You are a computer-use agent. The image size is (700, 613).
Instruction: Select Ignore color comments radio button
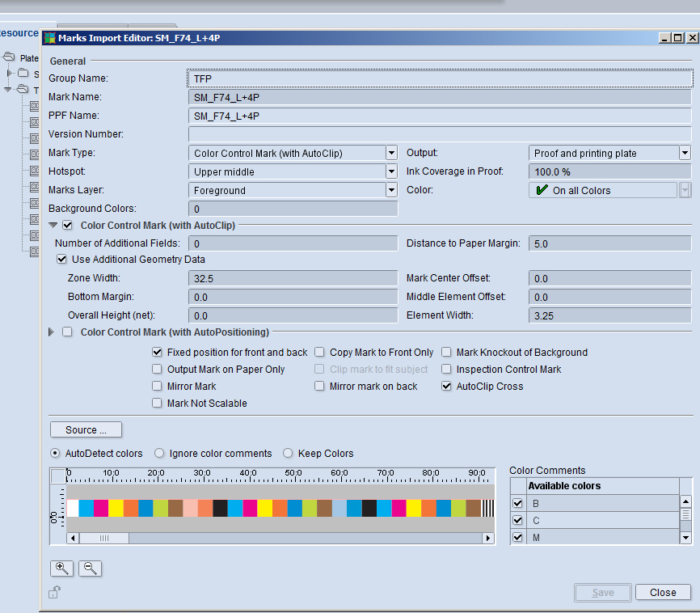pos(159,454)
